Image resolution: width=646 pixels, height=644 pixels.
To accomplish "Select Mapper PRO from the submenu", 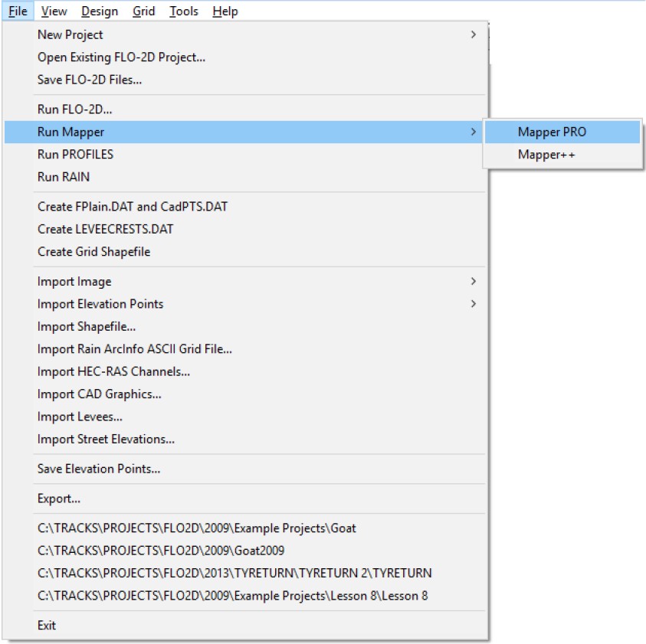I will point(552,132).
